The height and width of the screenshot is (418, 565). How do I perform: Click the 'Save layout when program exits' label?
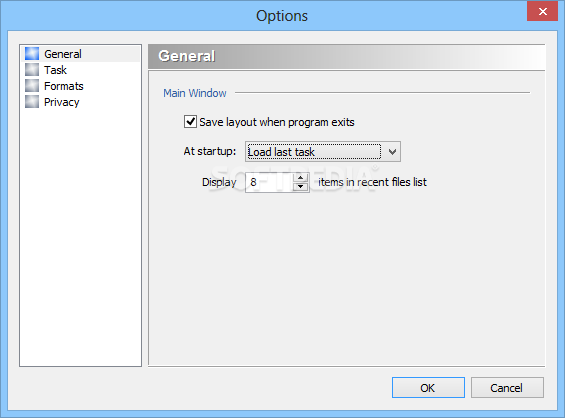(x=277, y=122)
